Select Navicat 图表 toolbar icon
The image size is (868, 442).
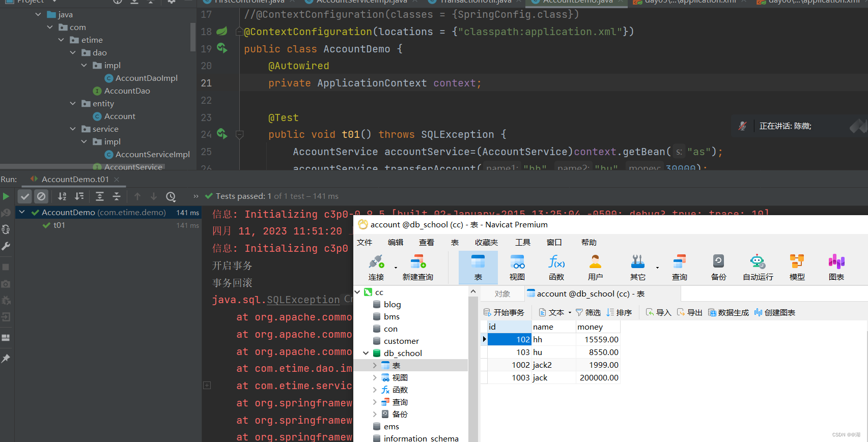click(836, 268)
